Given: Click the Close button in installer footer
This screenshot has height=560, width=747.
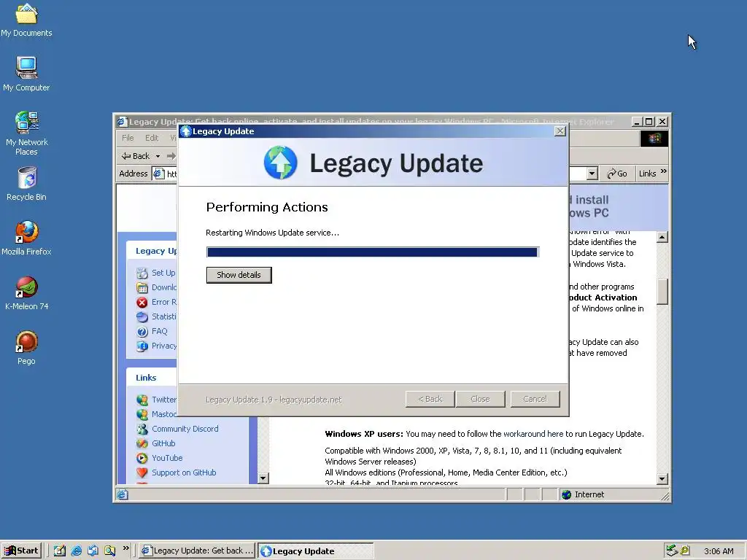Looking at the screenshot, I should click(480, 399).
